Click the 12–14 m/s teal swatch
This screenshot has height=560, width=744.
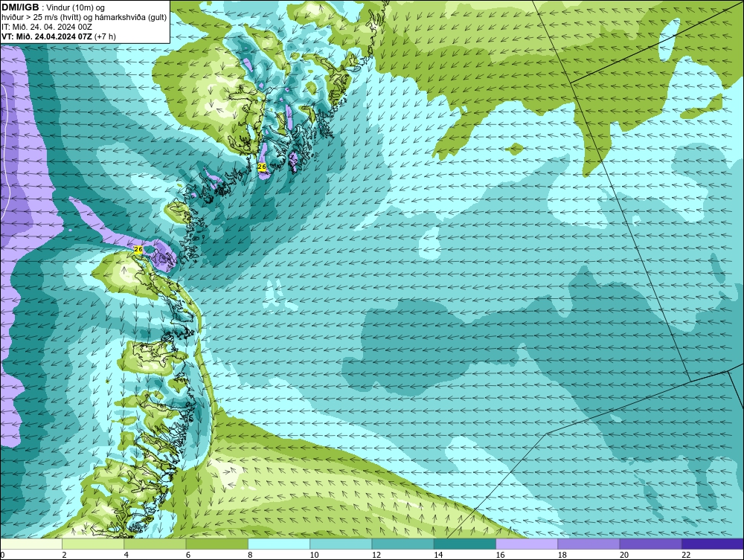pos(403,544)
